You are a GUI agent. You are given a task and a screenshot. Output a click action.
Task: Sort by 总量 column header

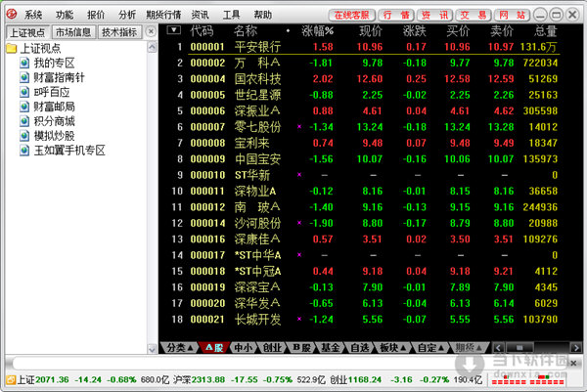coord(546,31)
